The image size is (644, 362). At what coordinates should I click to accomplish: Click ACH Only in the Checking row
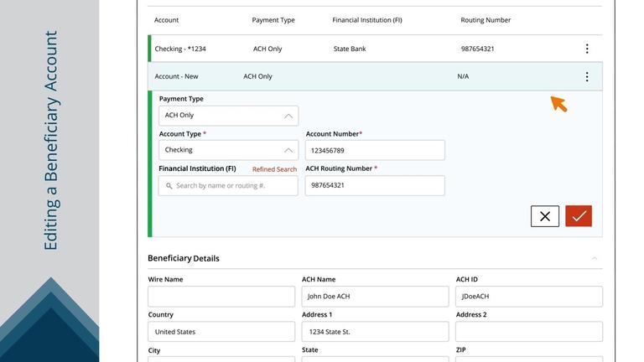pyautogui.click(x=267, y=49)
